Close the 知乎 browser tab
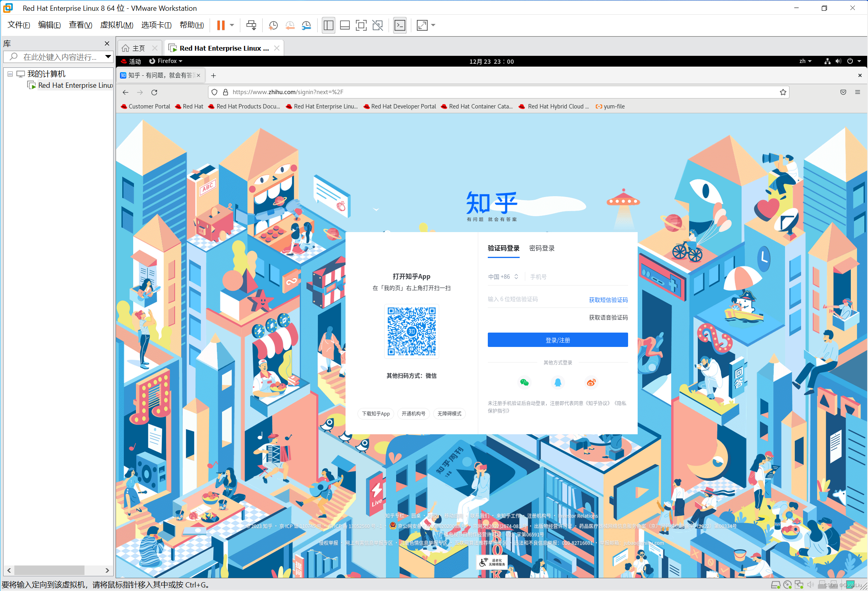The height and width of the screenshot is (591, 868). [198, 75]
